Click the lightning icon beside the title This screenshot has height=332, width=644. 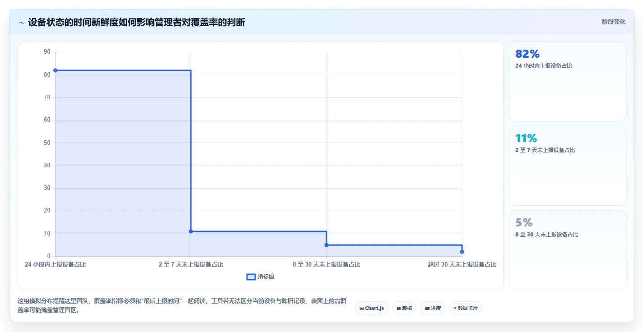pyautogui.click(x=21, y=23)
